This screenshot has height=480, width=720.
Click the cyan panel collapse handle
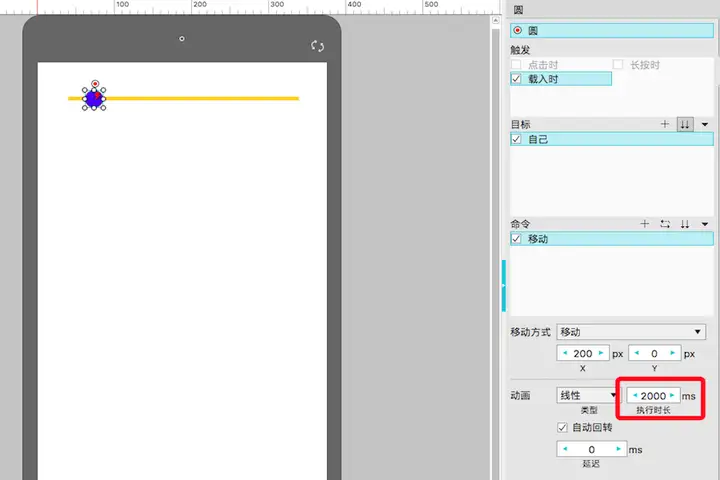[504, 286]
